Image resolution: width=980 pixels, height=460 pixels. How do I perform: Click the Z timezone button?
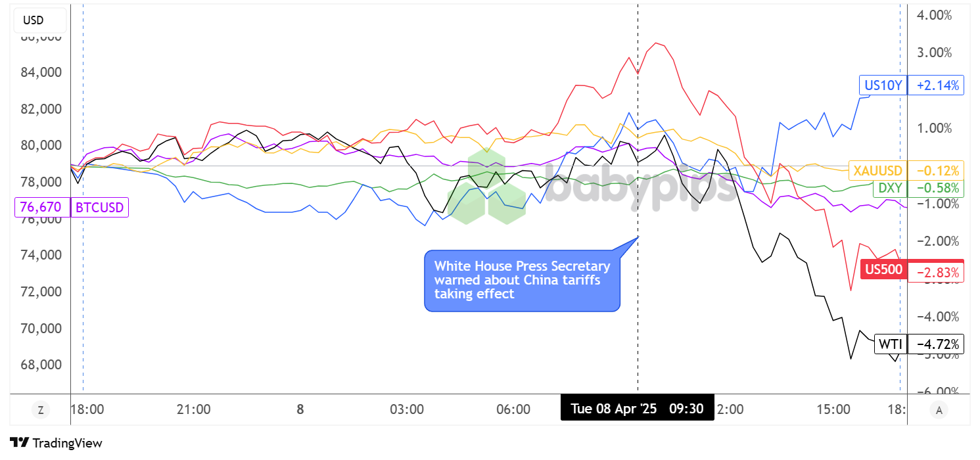(x=41, y=410)
